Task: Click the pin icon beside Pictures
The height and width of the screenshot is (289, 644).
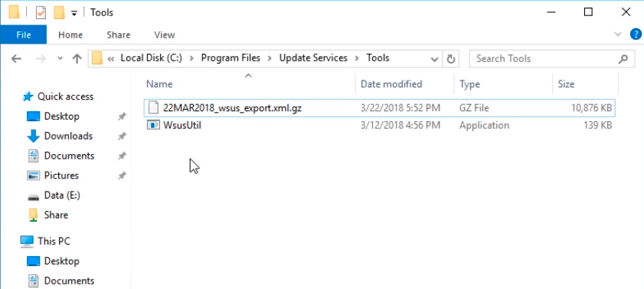Action: coord(122,176)
